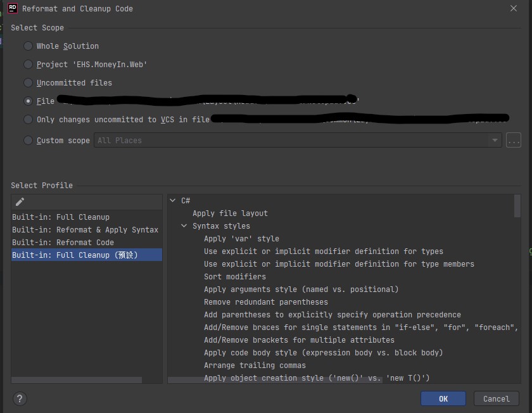Screen dimensions: 532x413
Task: Click Arrange trailing commas item
Action: tap(255, 365)
